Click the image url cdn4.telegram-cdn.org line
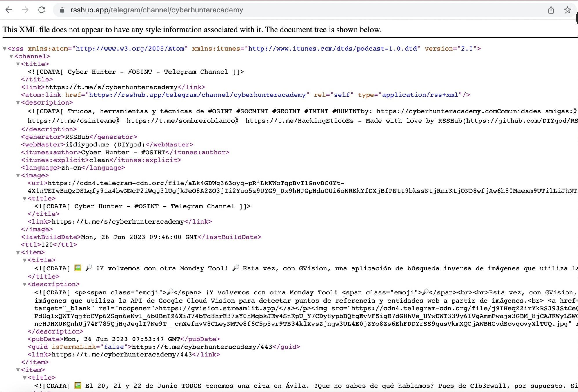The image size is (578, 392). click(186, 183)
